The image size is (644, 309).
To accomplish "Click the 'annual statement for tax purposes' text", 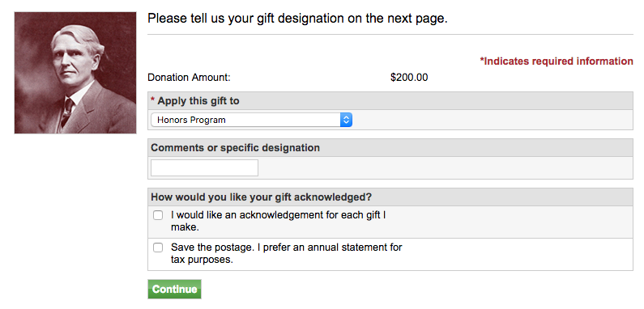I will click(287, 254).
